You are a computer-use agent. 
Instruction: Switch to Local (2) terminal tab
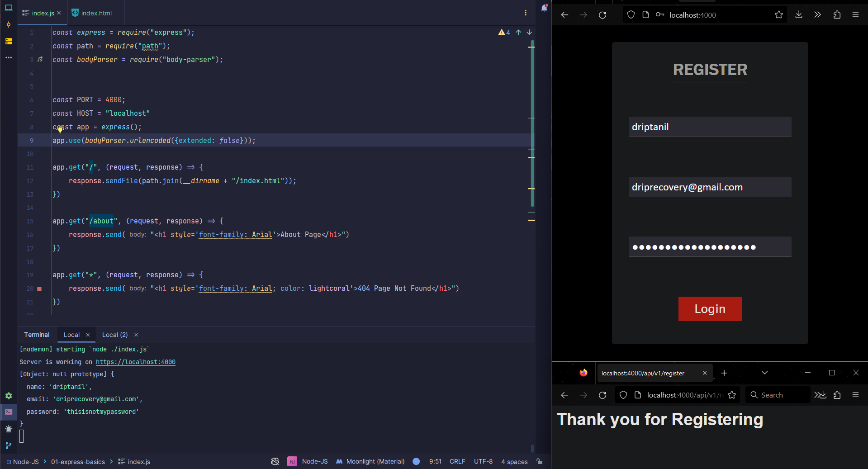coord(115,335)
